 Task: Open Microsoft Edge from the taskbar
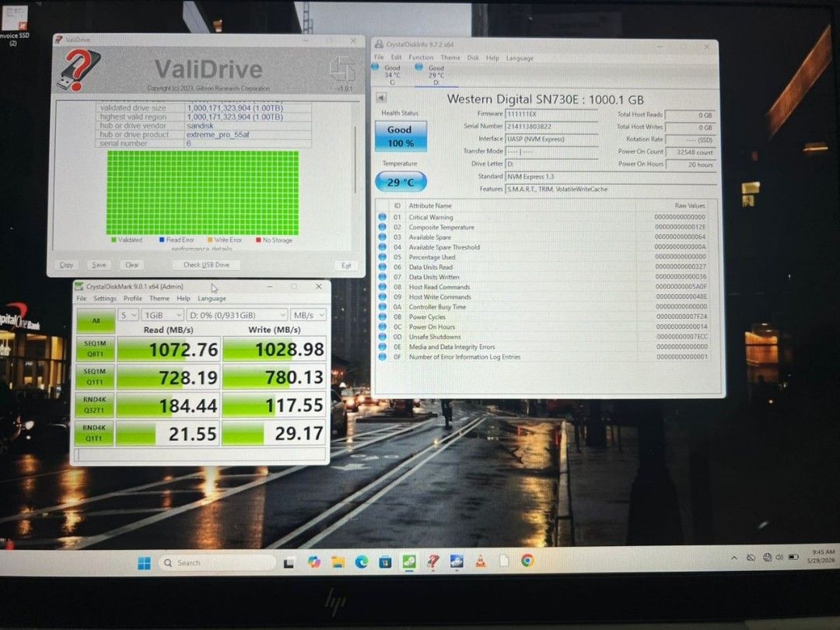362,562
